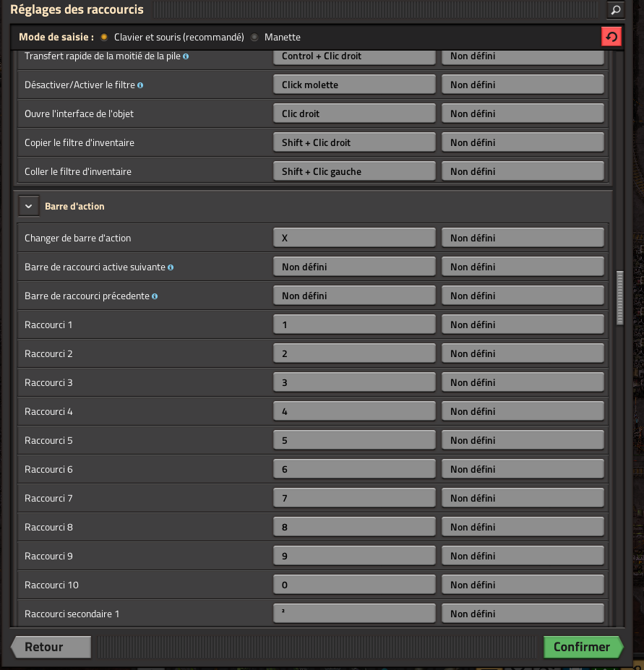Set secondary binding for Raccourci 10

pos(523,585)
